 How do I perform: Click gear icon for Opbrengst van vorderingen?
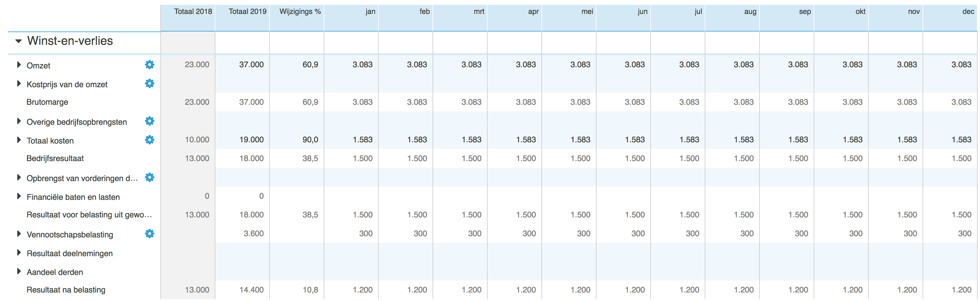click(149, 177)
